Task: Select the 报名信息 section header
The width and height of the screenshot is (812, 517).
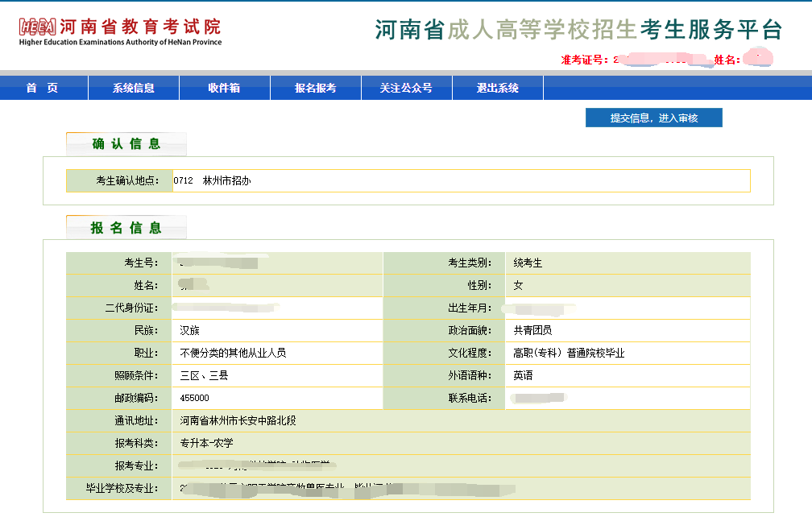Action: tap(126, 228)
